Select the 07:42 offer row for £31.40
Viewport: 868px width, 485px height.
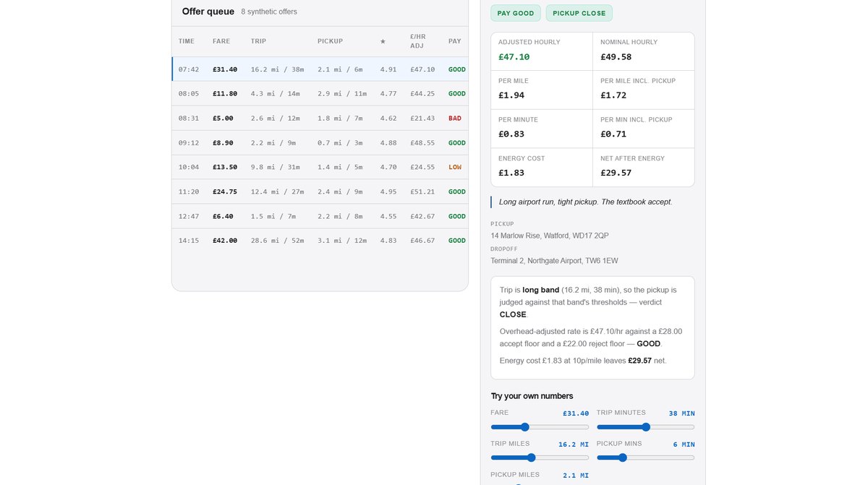pos(320,69)
